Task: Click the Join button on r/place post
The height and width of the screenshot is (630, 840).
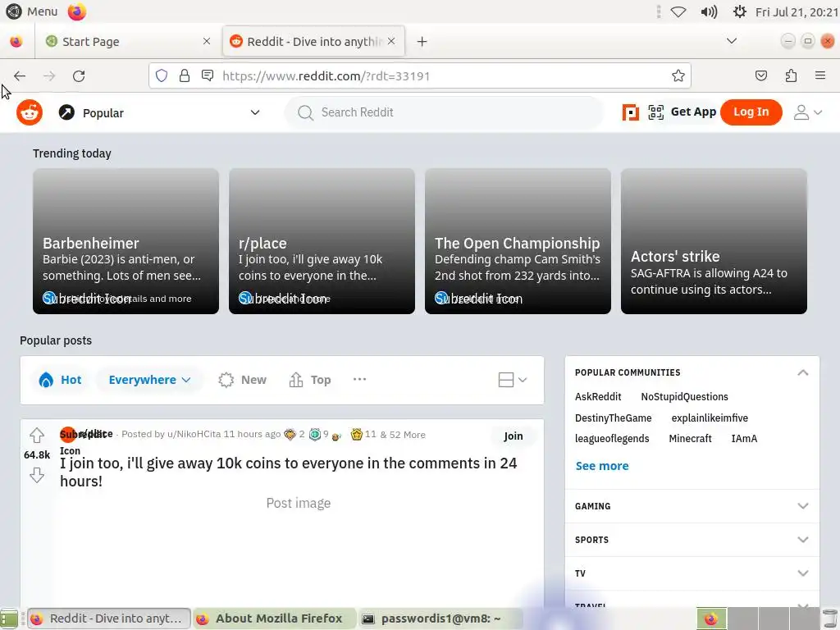Action: (x=514, y=436)
